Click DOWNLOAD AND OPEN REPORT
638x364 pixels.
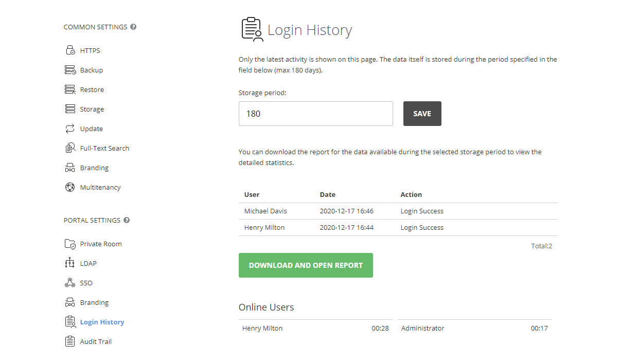(306, 265)
